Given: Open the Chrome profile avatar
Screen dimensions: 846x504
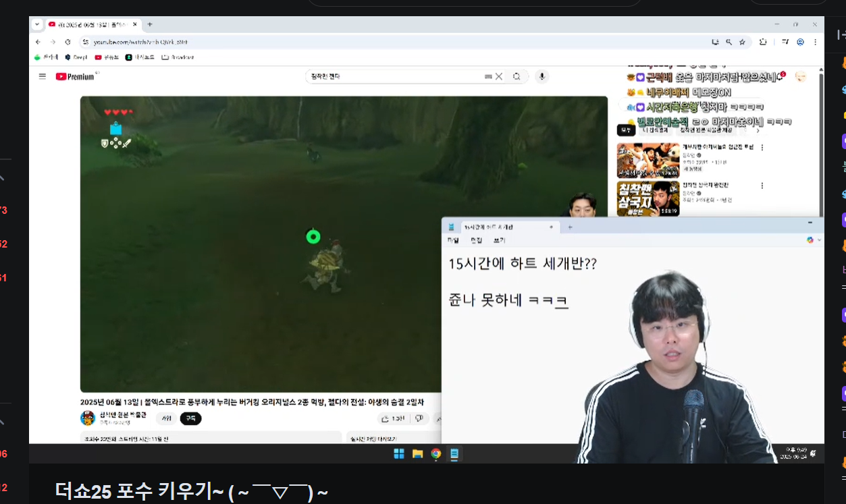Looking at the screenshot, I should (800, 42).
